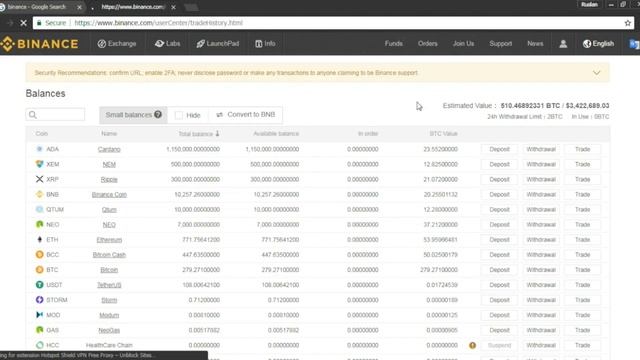Click the QTUM coin icon
The width and height of the screenshot is (640, 360).
click(x=40, y=209)
